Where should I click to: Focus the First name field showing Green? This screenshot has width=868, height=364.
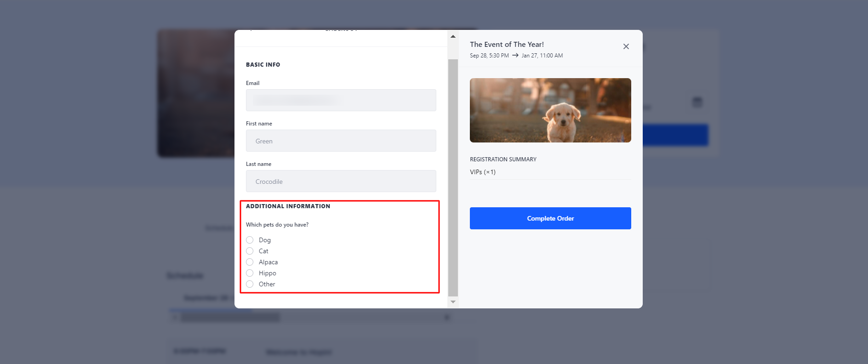coord(341,141)
